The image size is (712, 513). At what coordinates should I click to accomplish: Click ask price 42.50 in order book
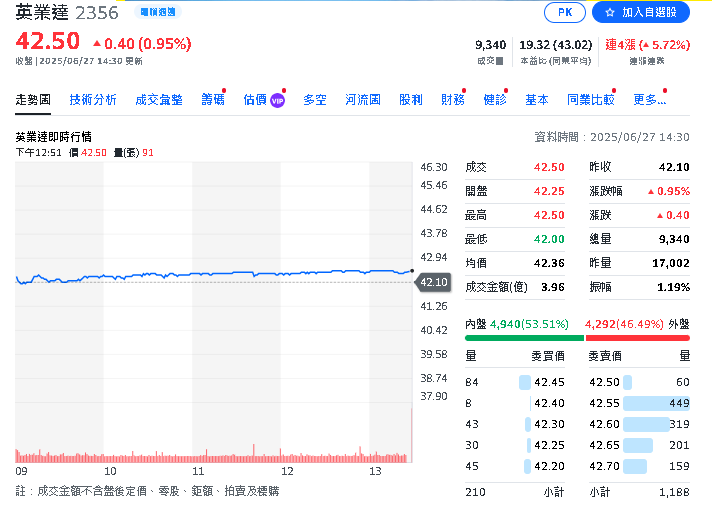(604, 382)
